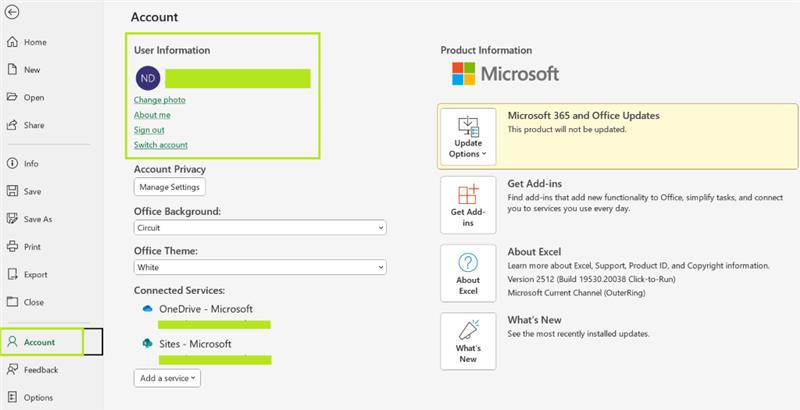Click the What's New tile button
Viewport: 800px width, 410px height.
(468, 341)
